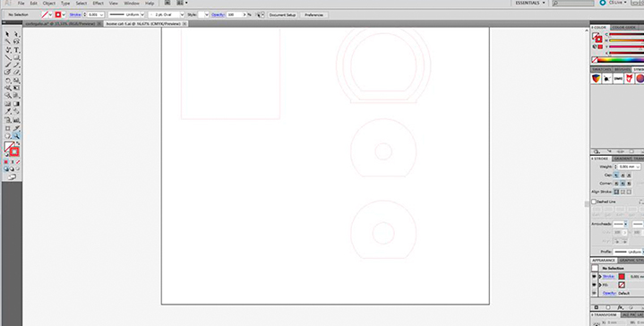644x326 pixels.
Task: Enable the Dashed Line checkbox
Action: click(594, 202)
